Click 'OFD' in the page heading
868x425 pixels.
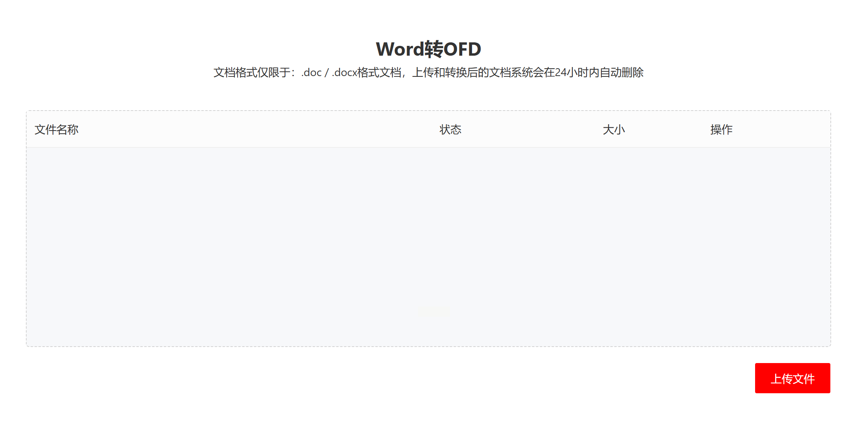pos(462,49)
